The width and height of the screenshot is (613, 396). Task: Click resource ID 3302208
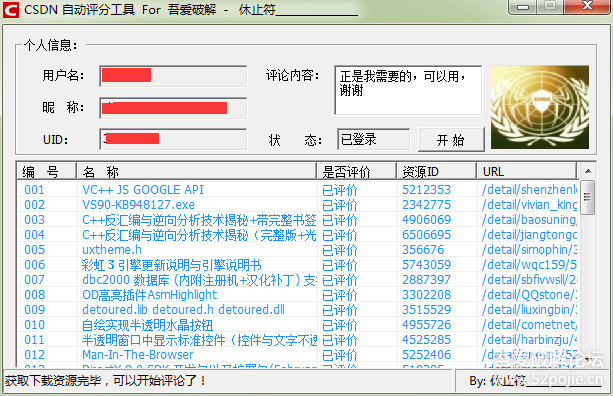tap(427, 295)
